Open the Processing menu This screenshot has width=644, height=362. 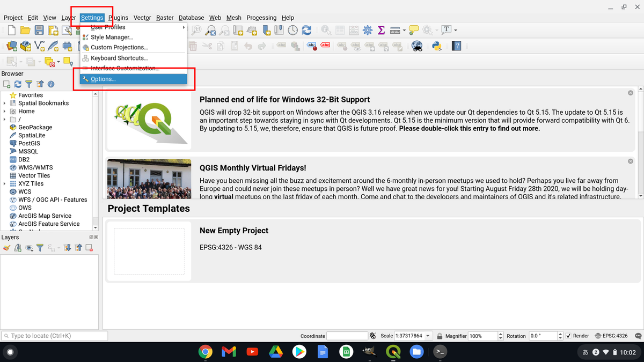click(x=261, y=18)
